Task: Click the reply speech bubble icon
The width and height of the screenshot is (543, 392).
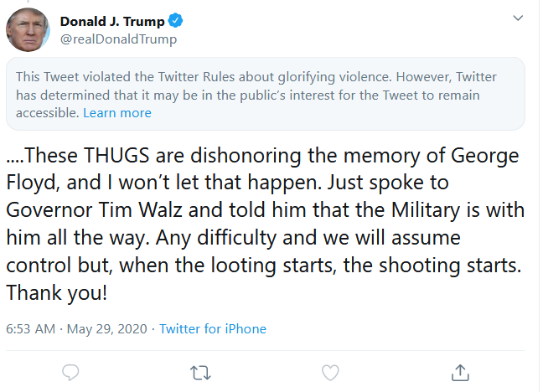Action: [x=72, y=371]
